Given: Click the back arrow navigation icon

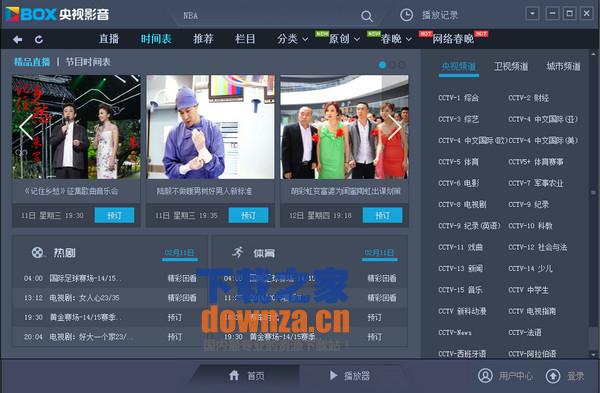Looking at the screenshot, I should click(x=17, y=39).
